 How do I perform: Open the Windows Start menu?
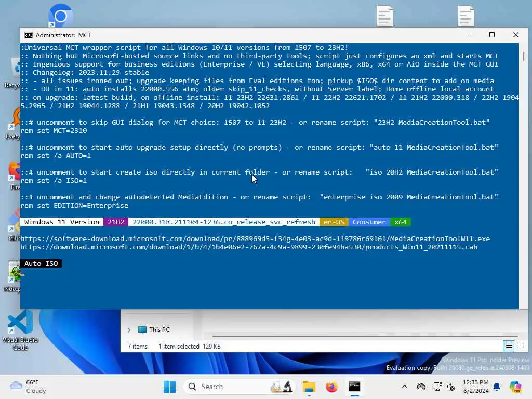pos(170,387)
